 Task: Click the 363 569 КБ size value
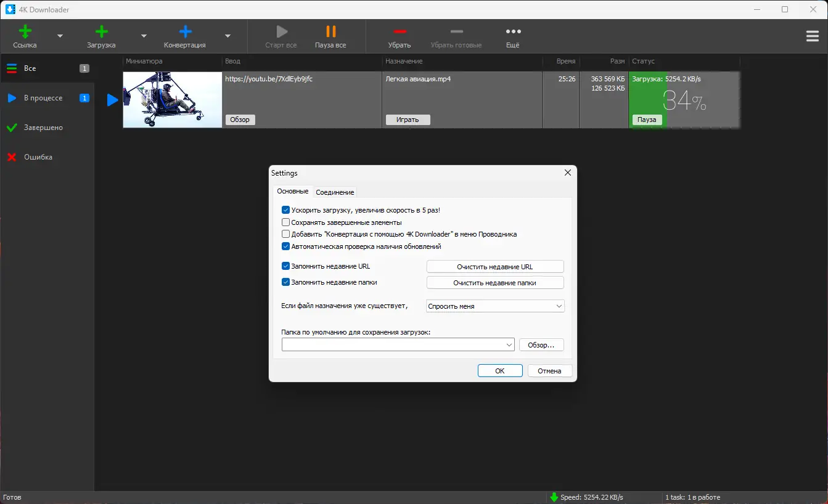click(x=608, y=79)
